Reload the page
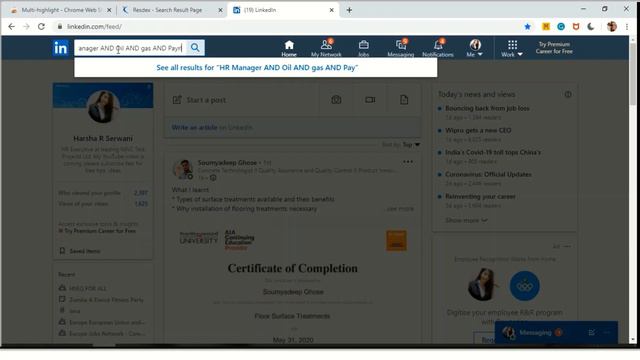Viewport: 640px width, 360px height. 41,27
